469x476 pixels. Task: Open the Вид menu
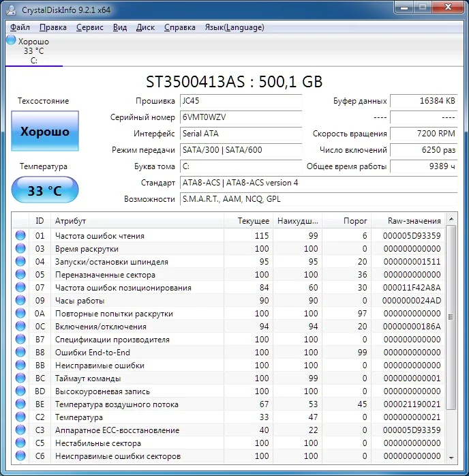[x=120, y=27]
